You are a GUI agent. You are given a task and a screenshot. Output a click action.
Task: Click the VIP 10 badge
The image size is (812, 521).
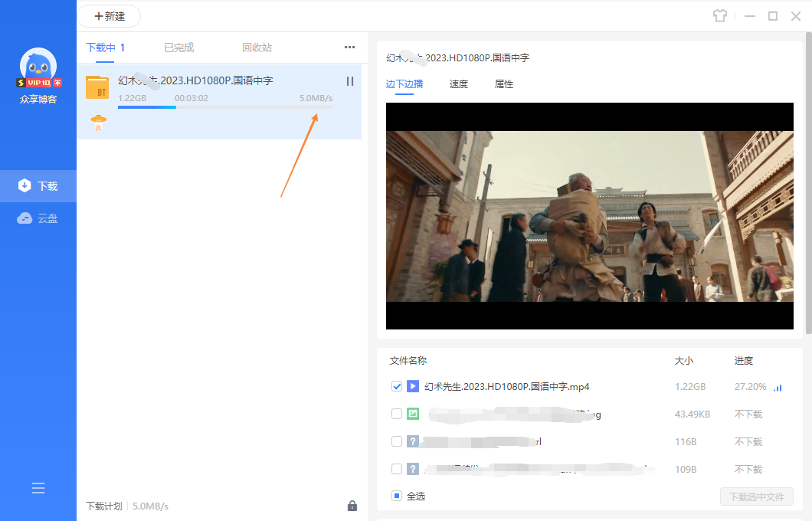39,83
